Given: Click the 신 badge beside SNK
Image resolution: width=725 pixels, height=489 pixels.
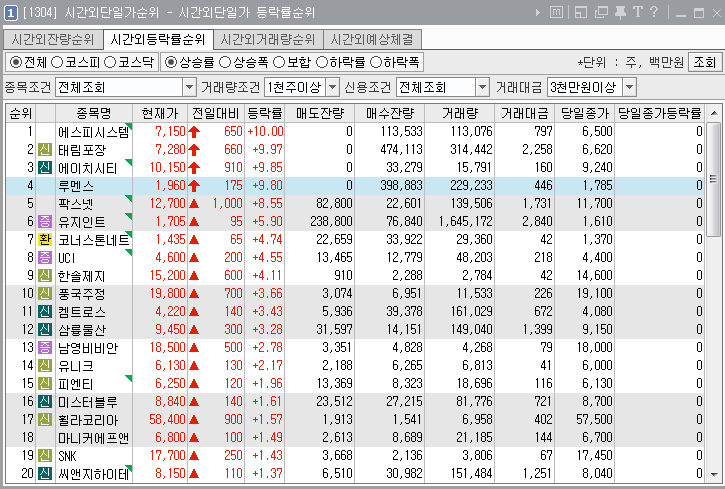Looking at the screenshot, I should pos(45,456).
